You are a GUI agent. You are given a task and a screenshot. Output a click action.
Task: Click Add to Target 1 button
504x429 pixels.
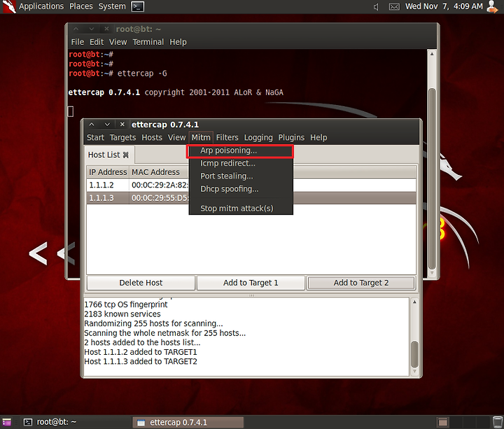click(251, 283)
